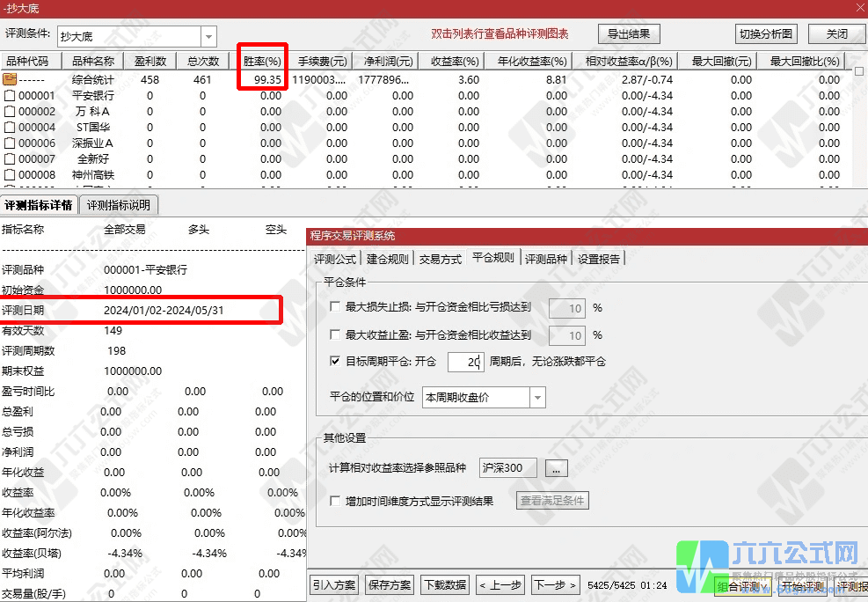
Task: Click the 胜率(%) column header
Action: pos(261,60)
